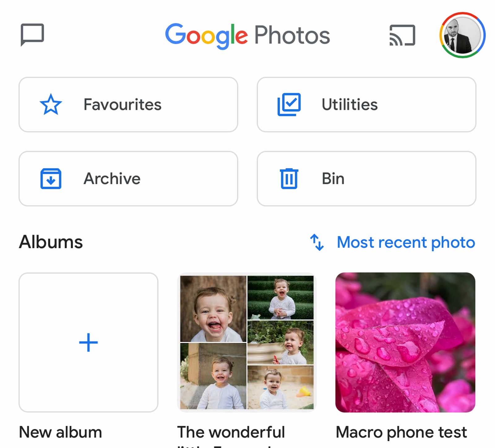Open the Utilities label
This screenshot has width=495, height=448.
(350, 105)
